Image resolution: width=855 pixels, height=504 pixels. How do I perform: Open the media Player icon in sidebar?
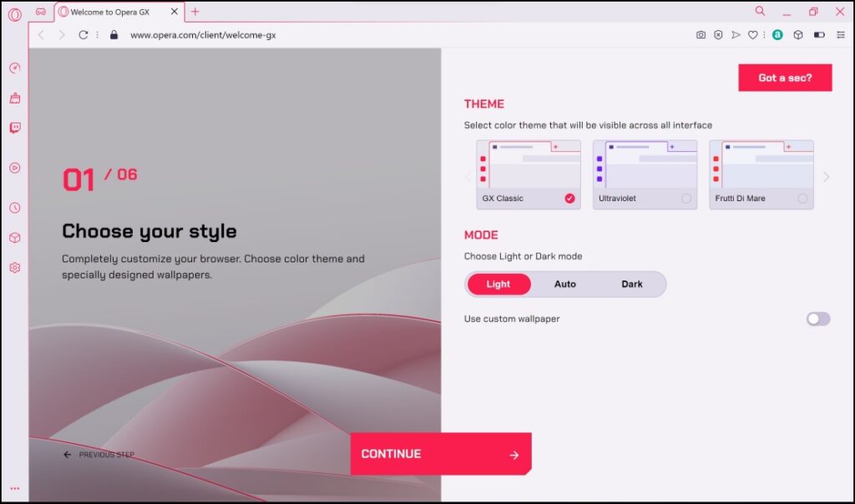(x=15, y=168)
